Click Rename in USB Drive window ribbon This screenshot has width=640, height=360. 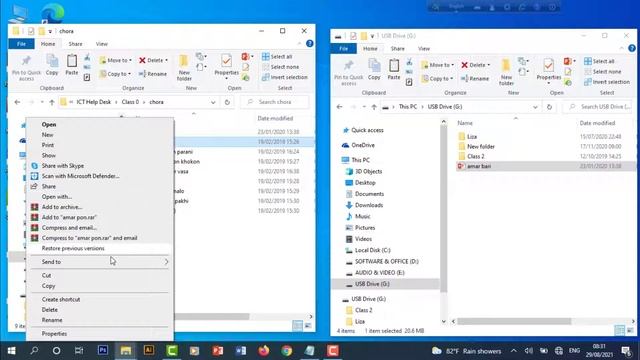point(475,78)
